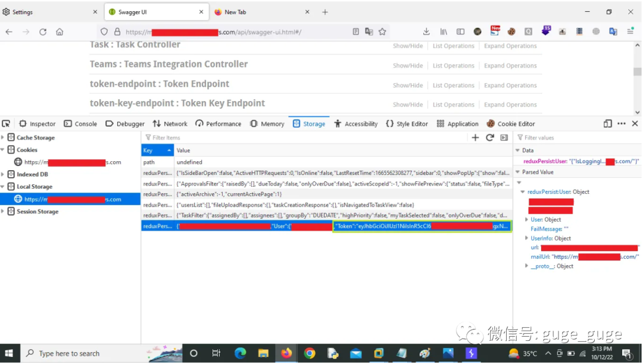
Task: Click Expand Operations for token-key-endpoint
Action: pos(510,105)
